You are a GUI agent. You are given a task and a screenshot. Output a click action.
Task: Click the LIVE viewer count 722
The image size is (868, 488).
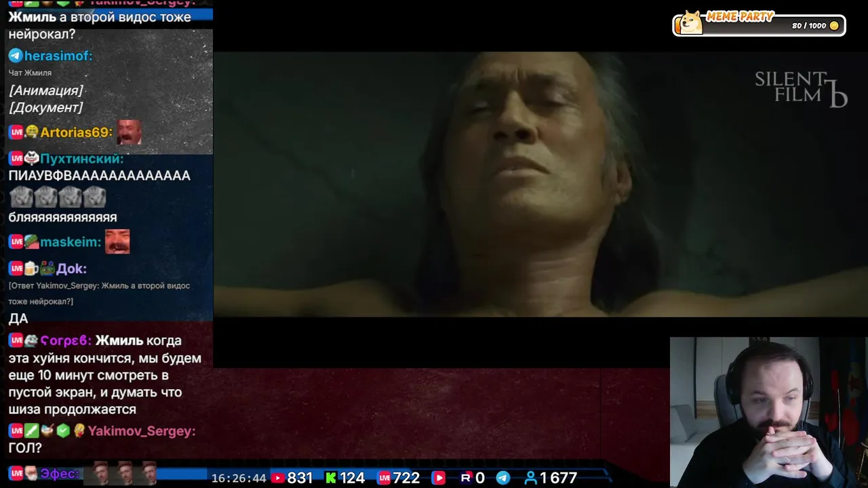407,478
